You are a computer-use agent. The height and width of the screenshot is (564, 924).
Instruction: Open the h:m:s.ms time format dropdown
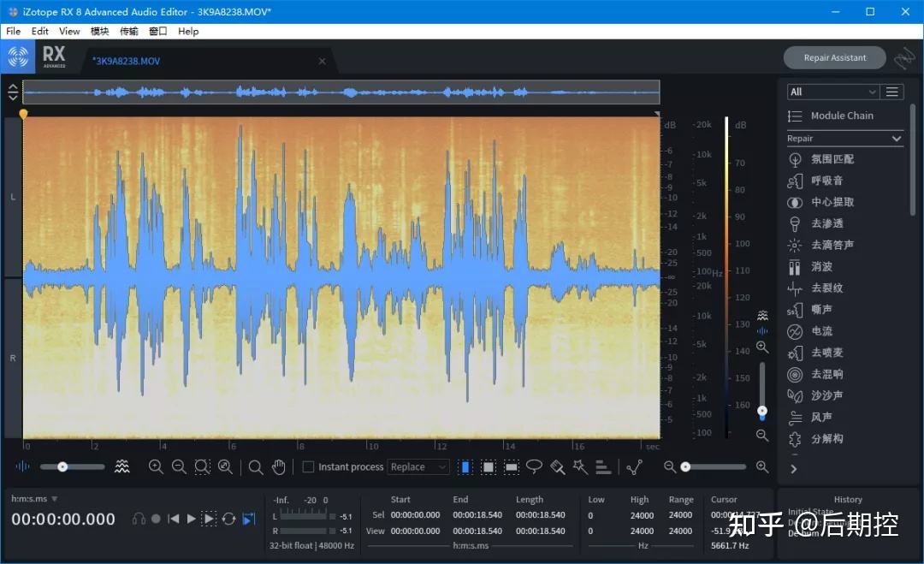click(34, 499)
